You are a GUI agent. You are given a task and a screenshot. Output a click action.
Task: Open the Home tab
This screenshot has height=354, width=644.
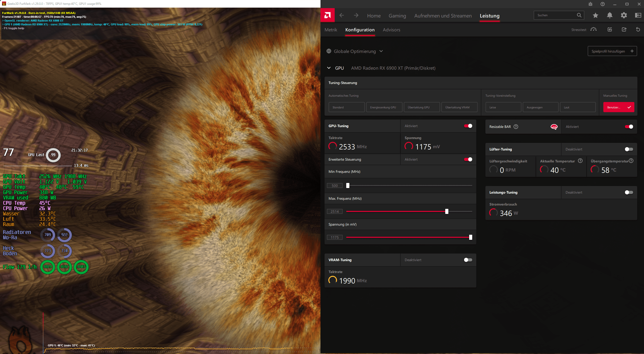point(374,16)
